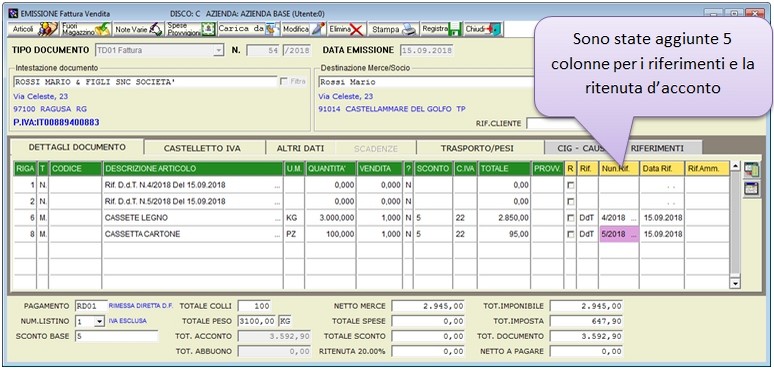The height and width of the screenshot is (370, 774).
Task: Click the KG unit field next to peso
Action: coord(285,321)
